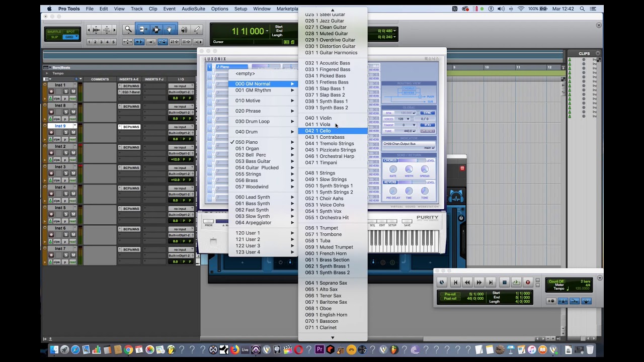
Task: Expand the 010 Motive submenu
Action: [263, 101]
